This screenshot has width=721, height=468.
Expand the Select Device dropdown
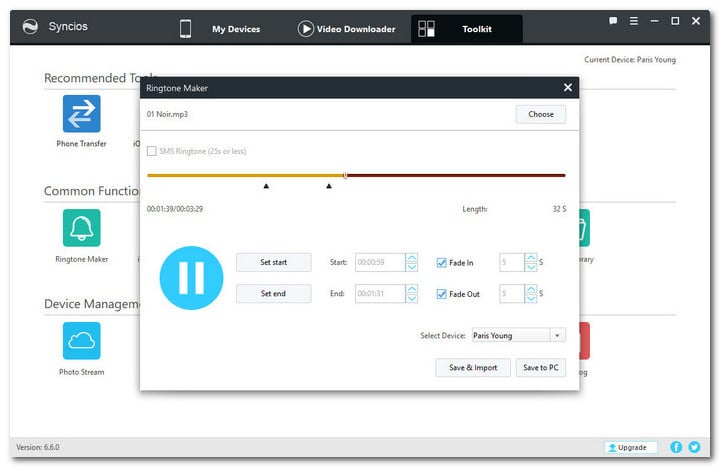(x=557, y=335)
